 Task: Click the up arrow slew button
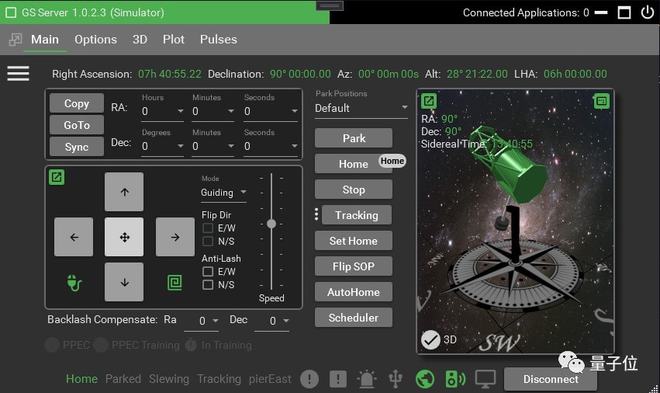click(124, 192)
